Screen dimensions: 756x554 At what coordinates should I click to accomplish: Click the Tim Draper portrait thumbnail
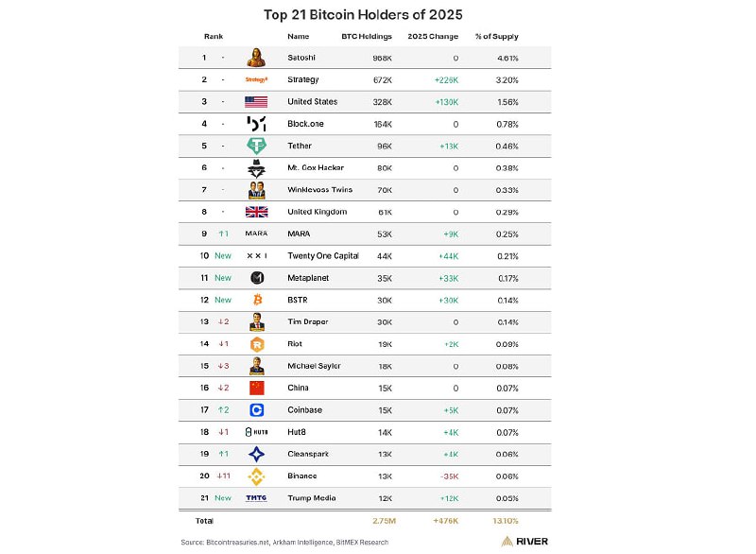(x=256, y=322)
